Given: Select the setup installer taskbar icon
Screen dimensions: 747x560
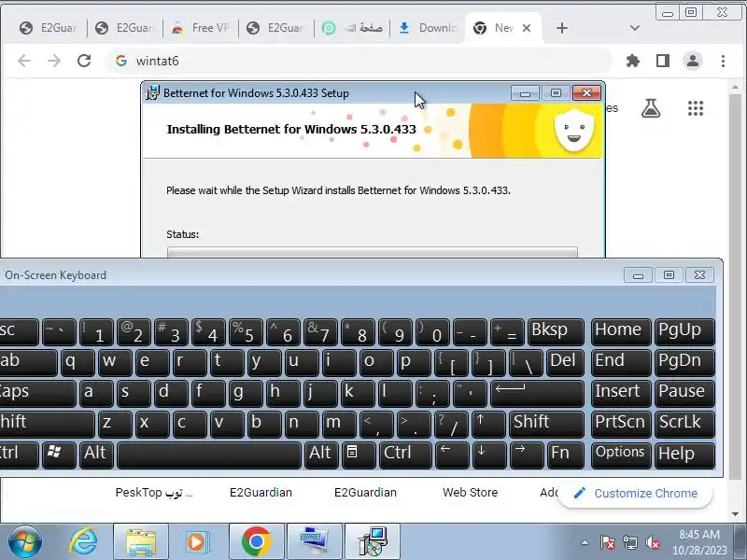Looking at the screenshot, I should tap(373, 542).
